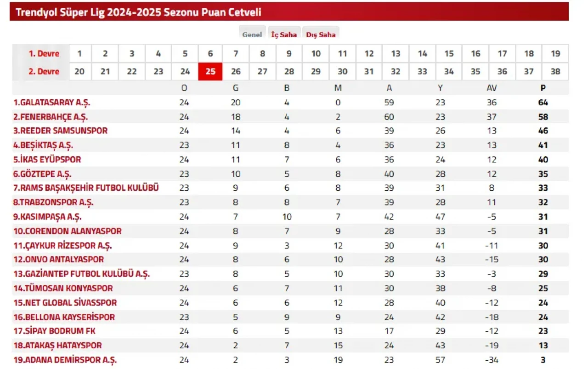Show week 30 standings

click(x=342, y=72)
